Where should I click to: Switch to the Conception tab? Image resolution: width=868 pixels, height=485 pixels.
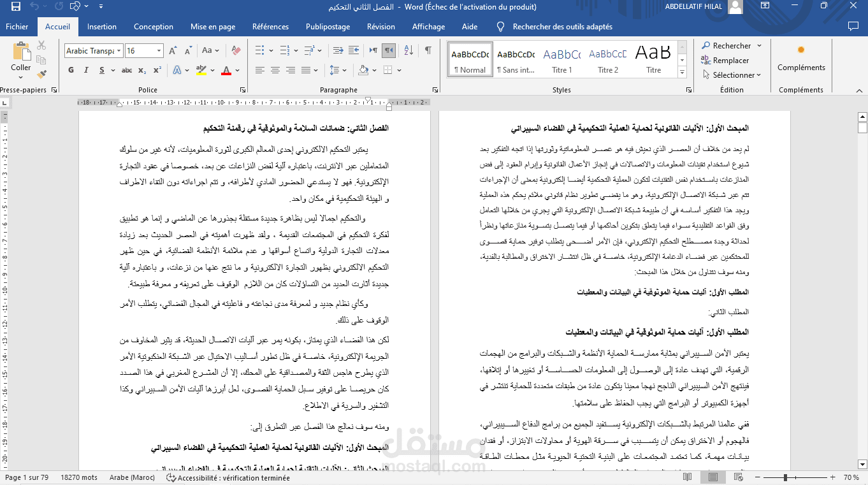click(154, 27)
